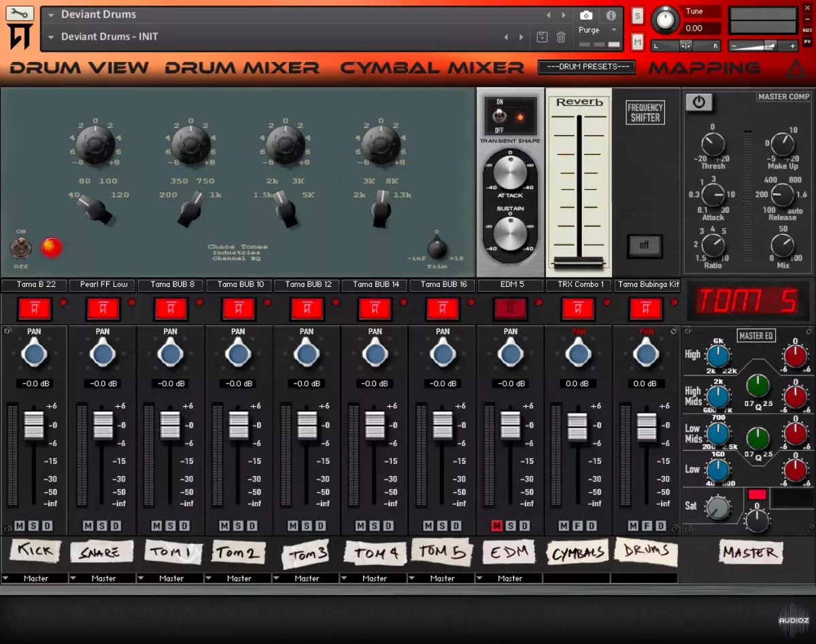Switch to the Cymbal Mixer tab

point(432,68)
